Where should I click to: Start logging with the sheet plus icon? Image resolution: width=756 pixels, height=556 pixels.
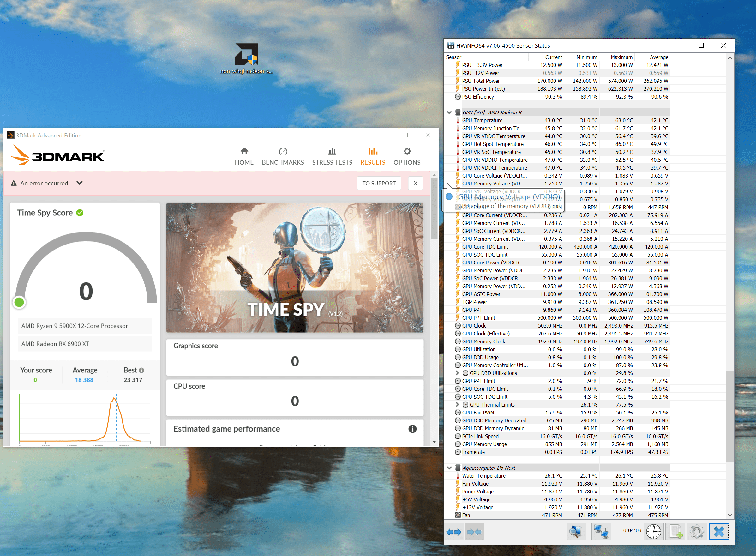(675, 532)
